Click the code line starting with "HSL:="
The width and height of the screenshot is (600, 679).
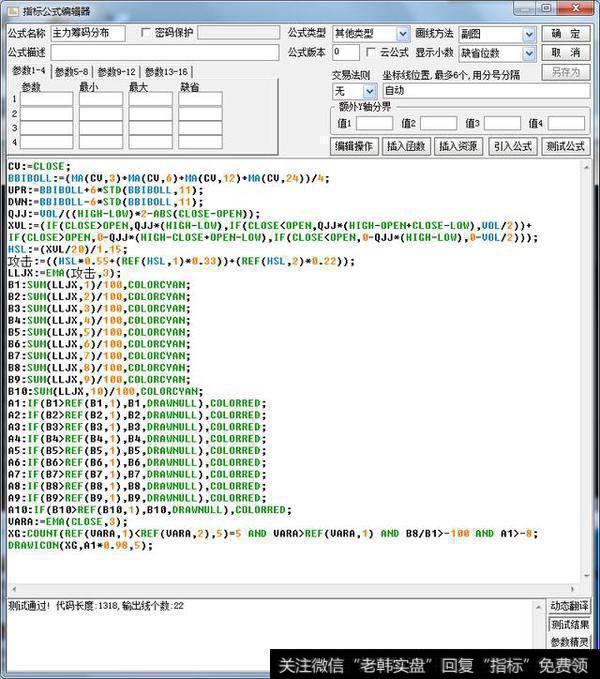tap(68, 249)
